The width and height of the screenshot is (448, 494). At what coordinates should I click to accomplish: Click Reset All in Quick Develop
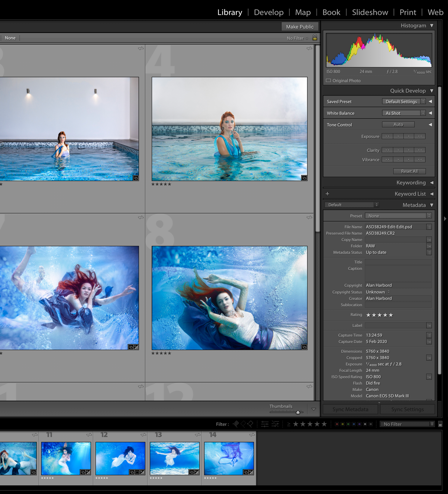click(x=409, y=171)
